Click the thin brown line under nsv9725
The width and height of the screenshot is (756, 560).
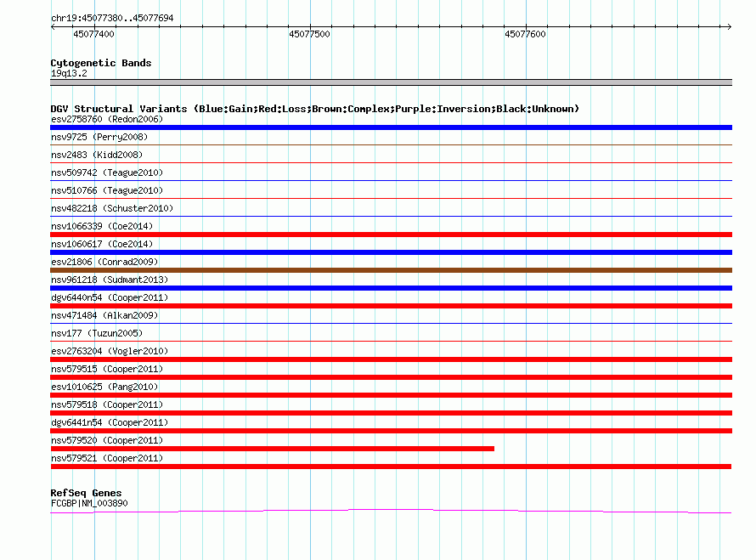pos(391,144)
